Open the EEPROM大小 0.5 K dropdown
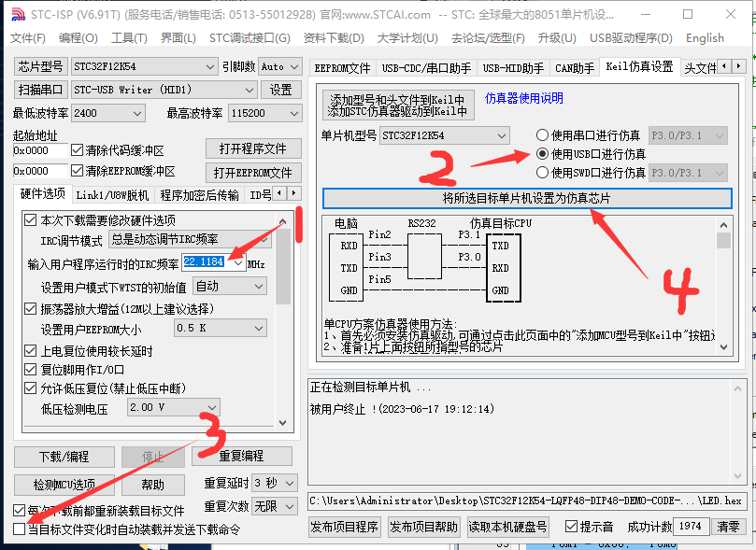 pos(220,329)
